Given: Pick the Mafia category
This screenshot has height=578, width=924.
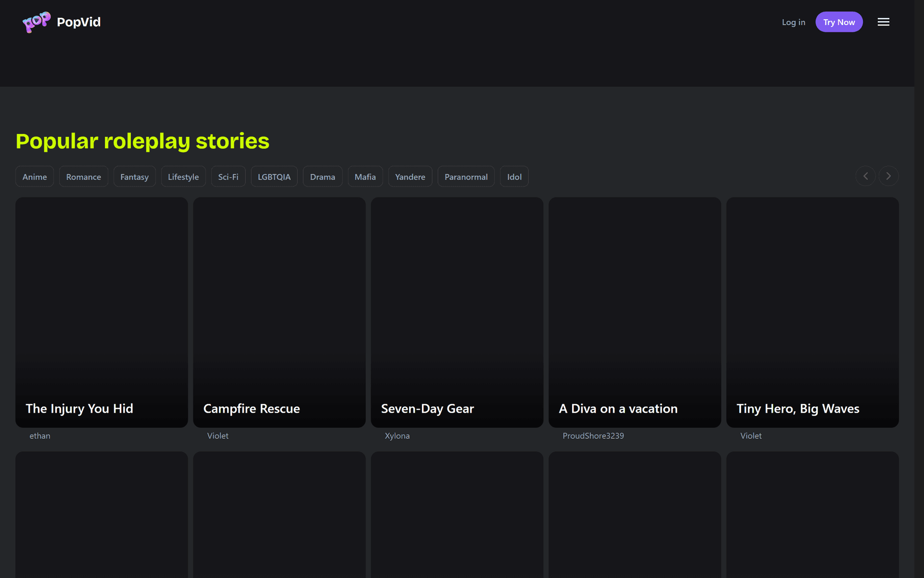Looking at the screenshot, I should pos(365,177).
